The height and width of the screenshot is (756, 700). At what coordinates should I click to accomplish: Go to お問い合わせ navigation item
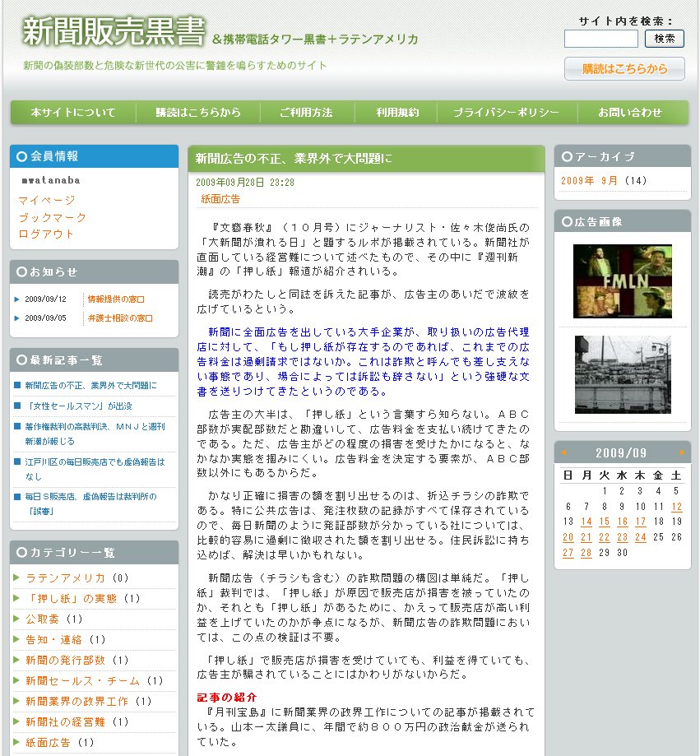pyautogui.click(x=629, y=113)
